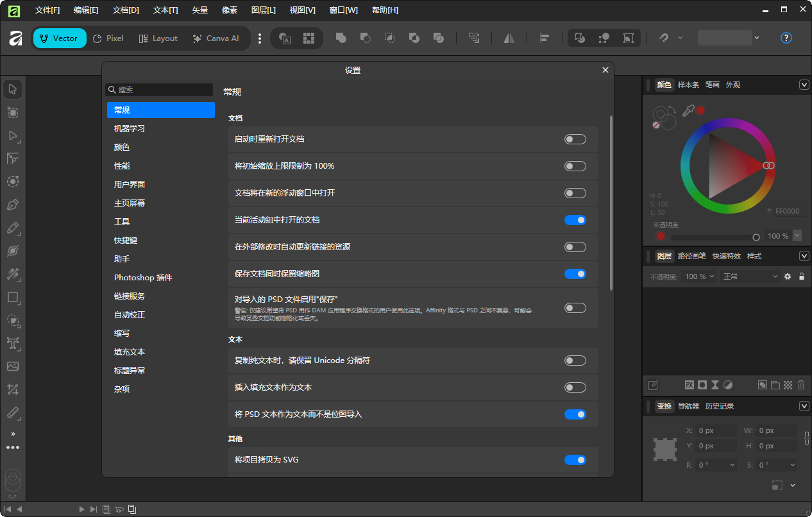Open the blend mode 正常 dropdown
This screenshot has width=812, height=517.
tap(749, 276)
